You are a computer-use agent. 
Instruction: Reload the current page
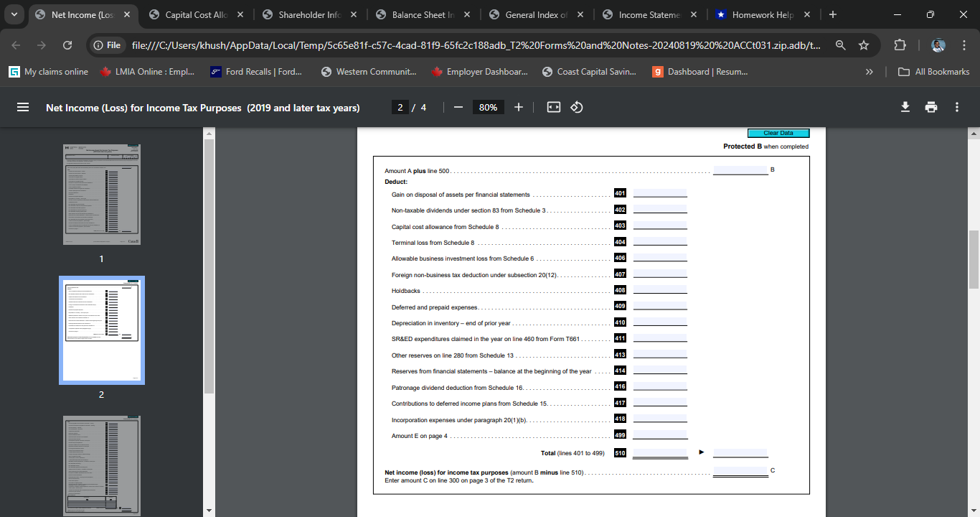pos(67,45)
